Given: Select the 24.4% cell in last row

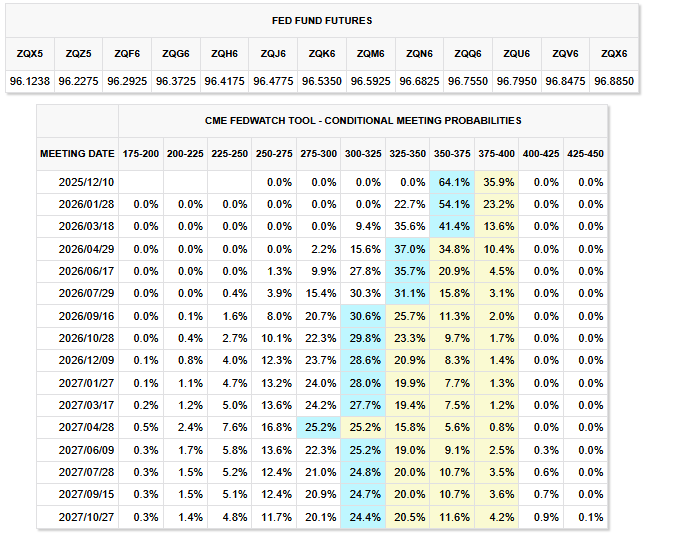Looking at the screenshot, I should 364,518.
